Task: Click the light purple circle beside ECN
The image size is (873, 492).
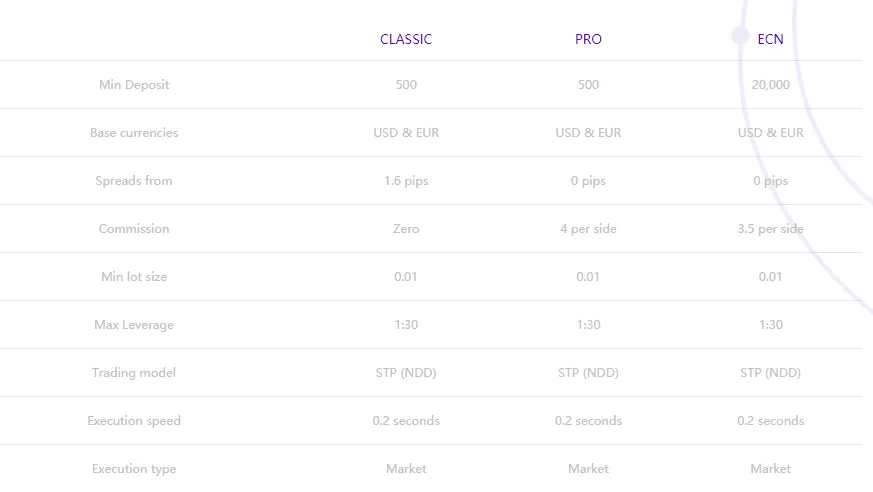Action: 740,36
